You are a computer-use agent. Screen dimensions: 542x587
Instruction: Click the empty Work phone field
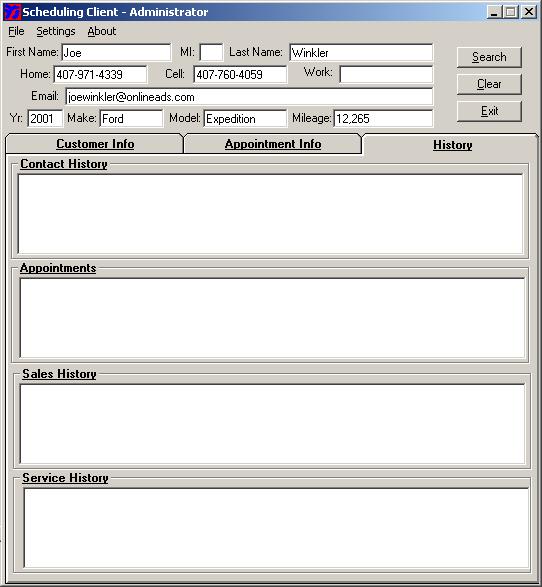pos(386,74)
